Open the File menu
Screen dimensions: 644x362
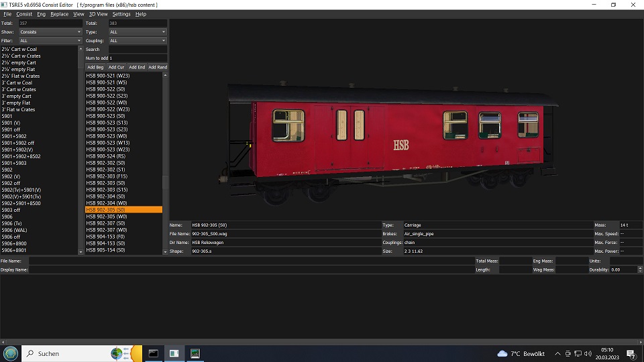[x=7, y=14]
